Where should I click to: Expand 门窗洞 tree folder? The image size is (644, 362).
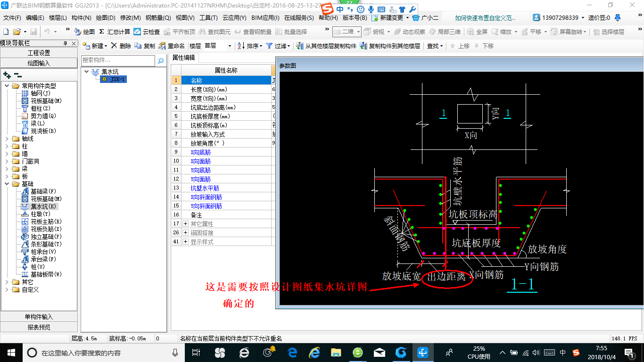click(x=7, y=161)
